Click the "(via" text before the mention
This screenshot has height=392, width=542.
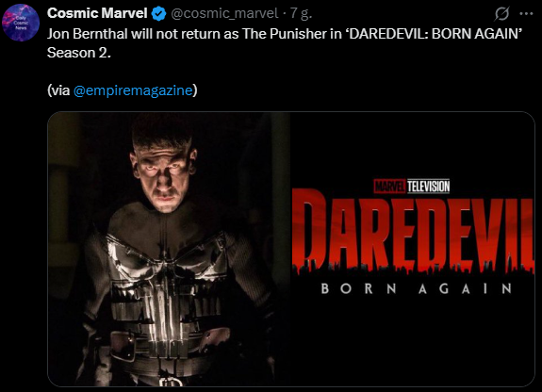(58, 90)
